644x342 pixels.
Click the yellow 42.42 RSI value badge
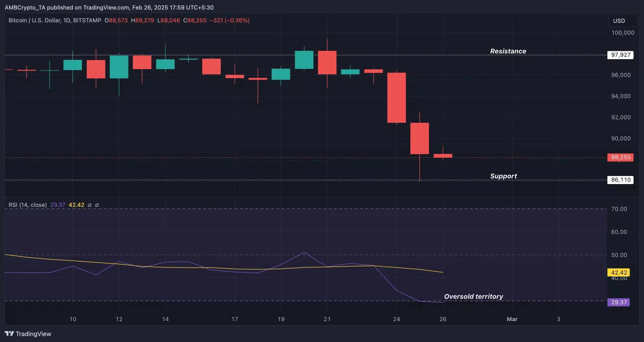pos(618,273)
